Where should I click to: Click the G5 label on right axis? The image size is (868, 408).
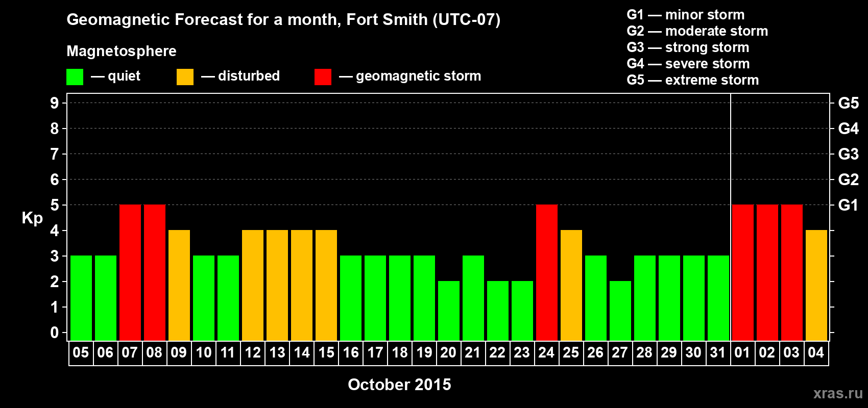[x=848, y=103]
